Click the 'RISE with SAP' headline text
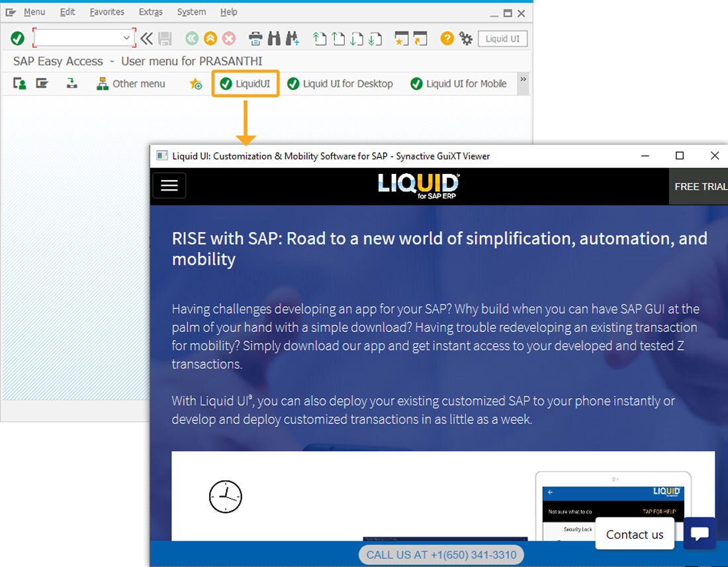The height and width of the screenshot is (567, 728). click(439, 249)
